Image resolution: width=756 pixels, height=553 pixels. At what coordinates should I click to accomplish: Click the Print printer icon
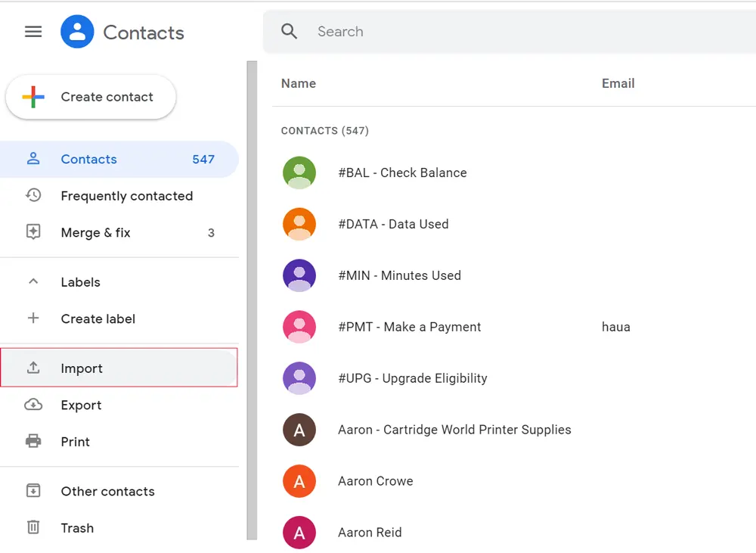(33, 442)
